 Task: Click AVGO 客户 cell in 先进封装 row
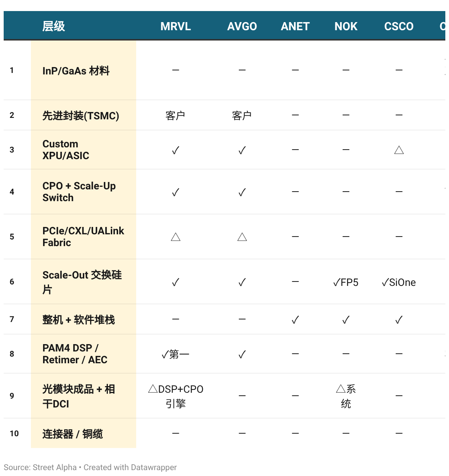pos(242,116)
